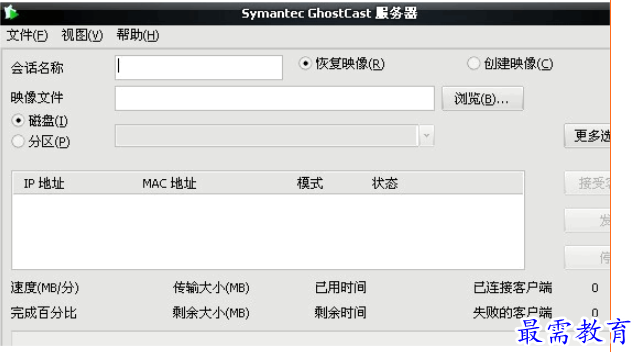
Task: Focus the 映像文件 path field
Action: pos(275,98)
